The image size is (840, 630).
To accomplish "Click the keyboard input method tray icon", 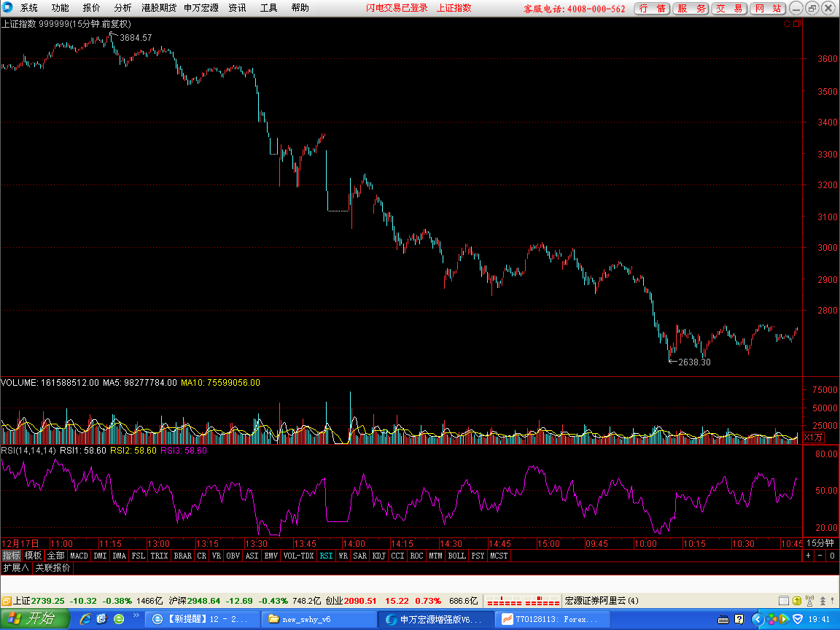I will [x=723, y=620].
